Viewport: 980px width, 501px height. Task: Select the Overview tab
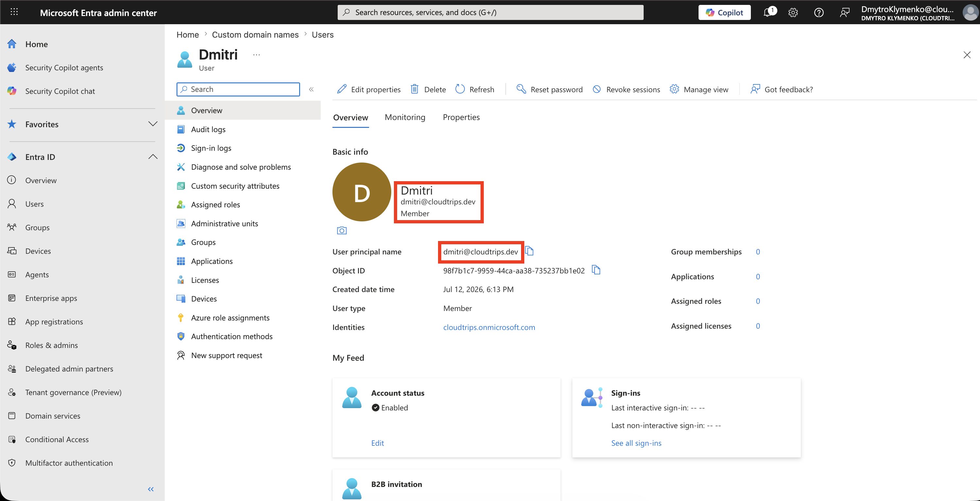pyautogui.click(x=350, y=117)
